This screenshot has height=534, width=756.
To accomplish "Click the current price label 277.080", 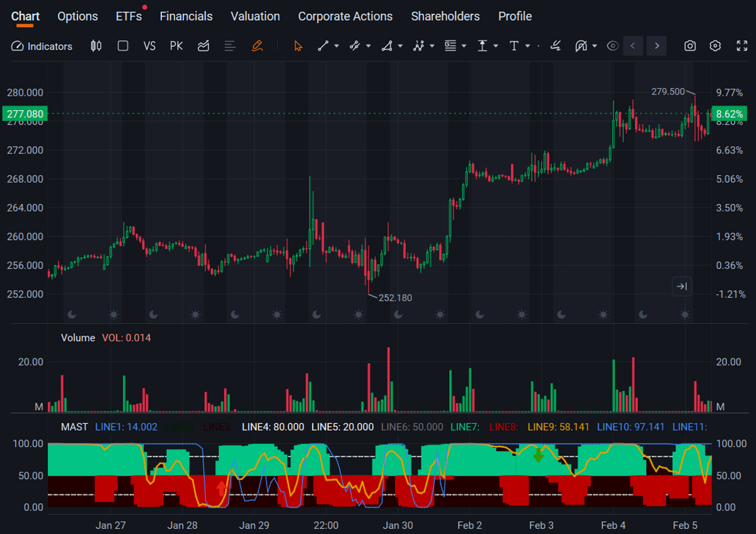I will [x=25, y=114].
